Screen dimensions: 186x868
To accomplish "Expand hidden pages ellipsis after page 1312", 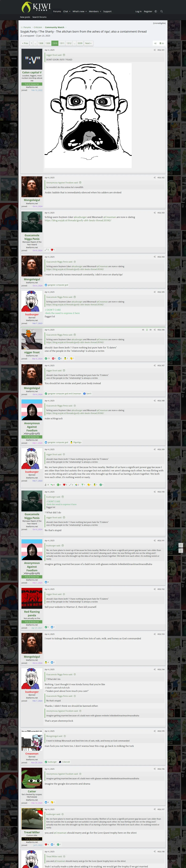I will tap(74, 43).
